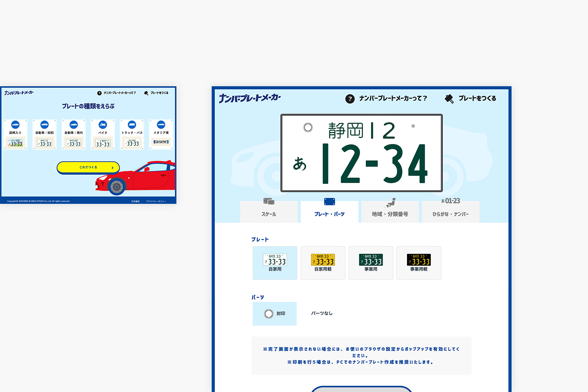The width and height of the screenshot is (588, 392).
Task: Click the スケール tab's plates icon
Action: (269, 201)
